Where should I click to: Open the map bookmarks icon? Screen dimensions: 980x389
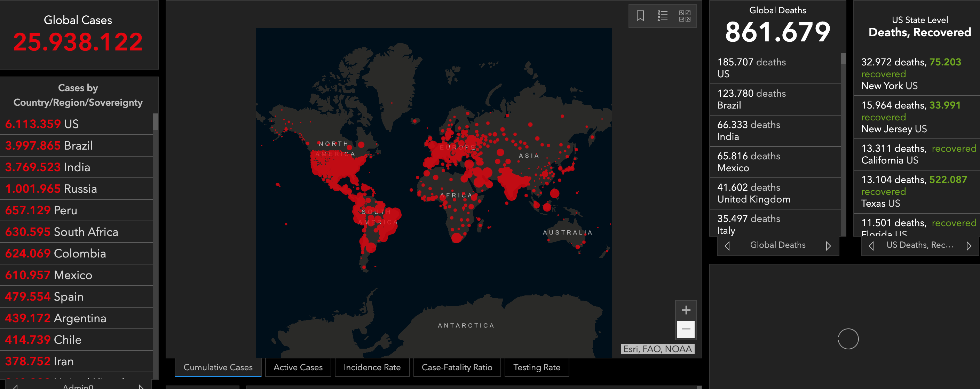click(640, 16)
